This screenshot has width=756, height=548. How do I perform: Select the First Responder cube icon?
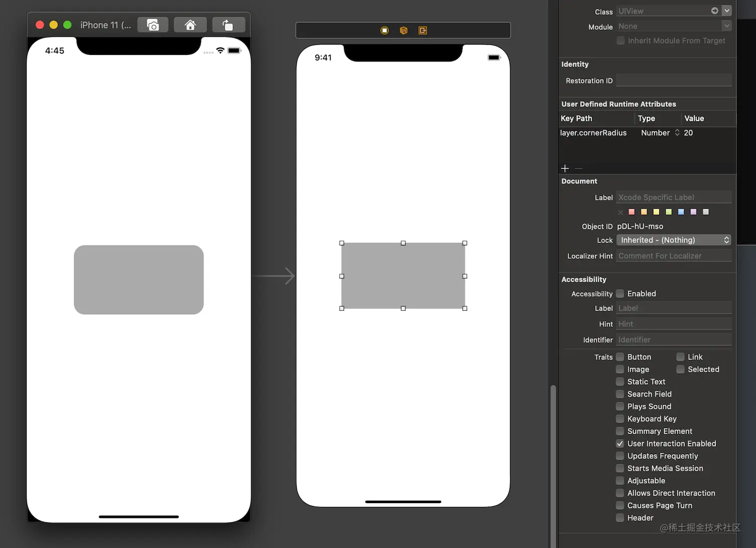[403, 30]
